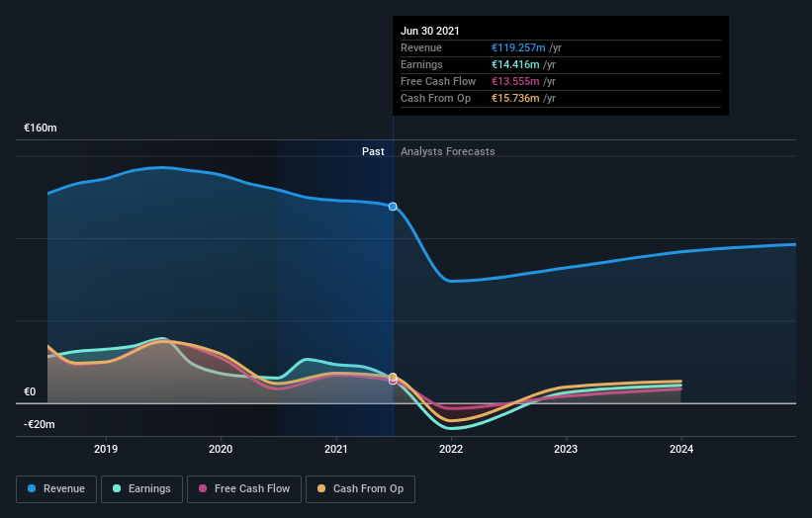812x518 pixels.
Task: Click the orange Cash From Op legend dot
Action: pos(321,488)
